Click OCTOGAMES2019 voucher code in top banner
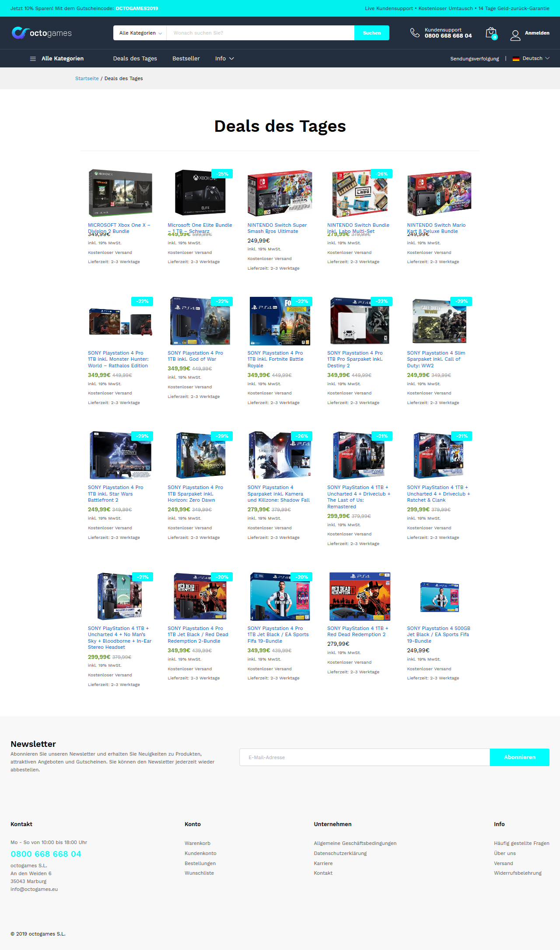 [137, 8]
